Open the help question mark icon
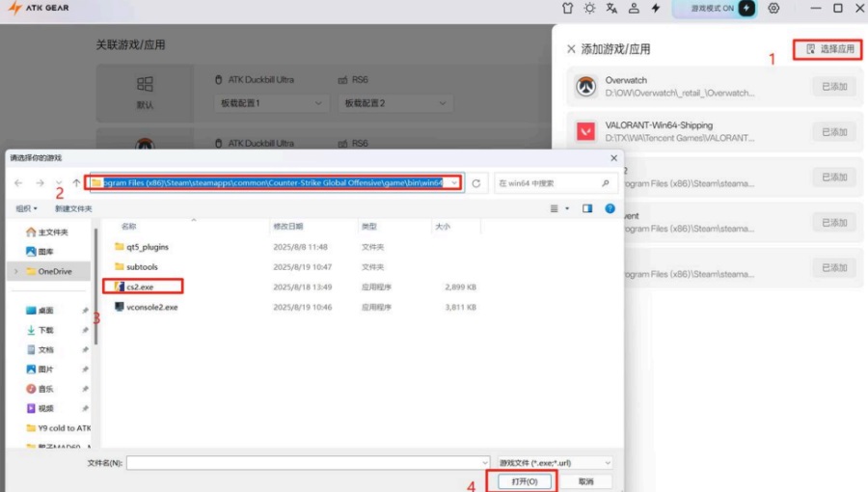868x492 pixels. tap(610, 208)
